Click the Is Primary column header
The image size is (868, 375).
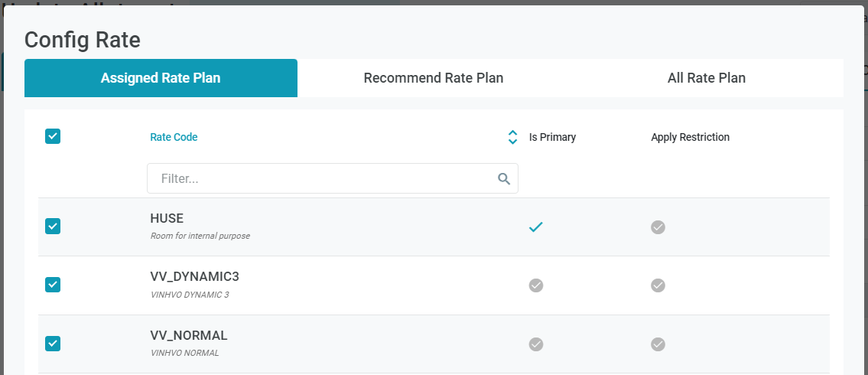[x=552, y=137]
